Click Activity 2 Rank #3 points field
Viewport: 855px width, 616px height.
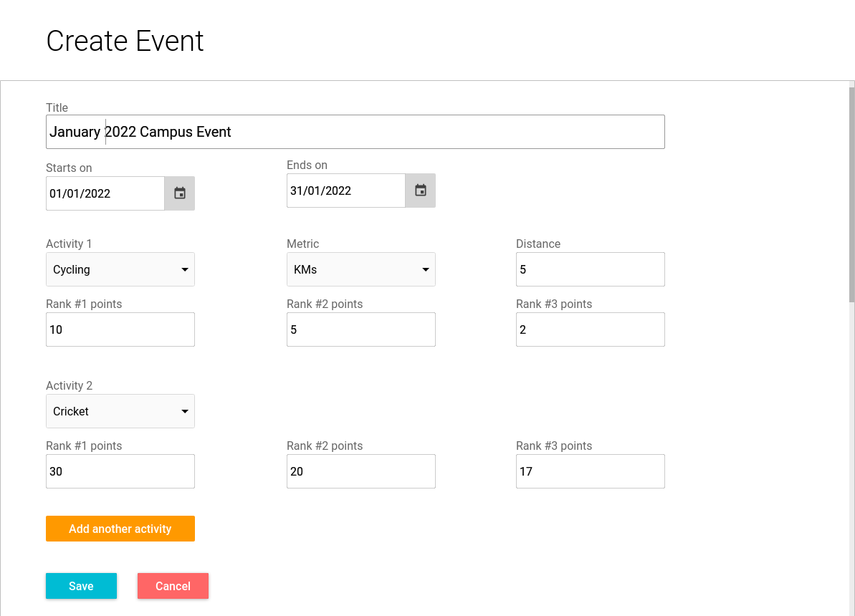[591, 471]
